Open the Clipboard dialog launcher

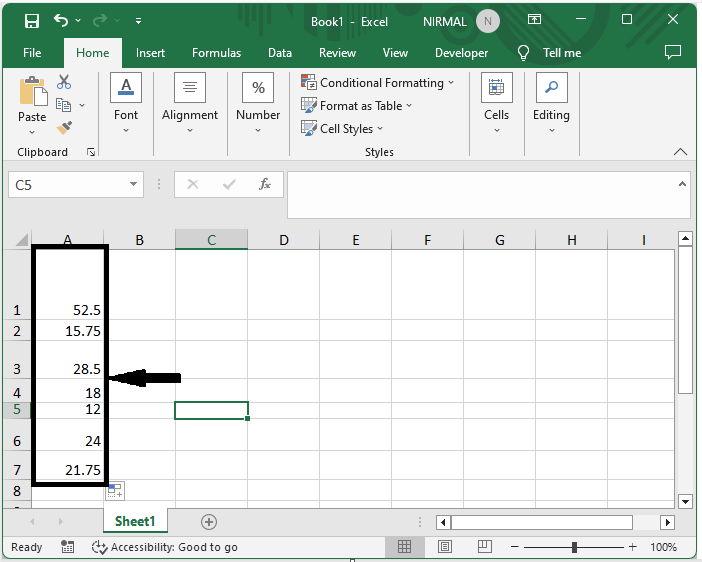pos(91,153)
